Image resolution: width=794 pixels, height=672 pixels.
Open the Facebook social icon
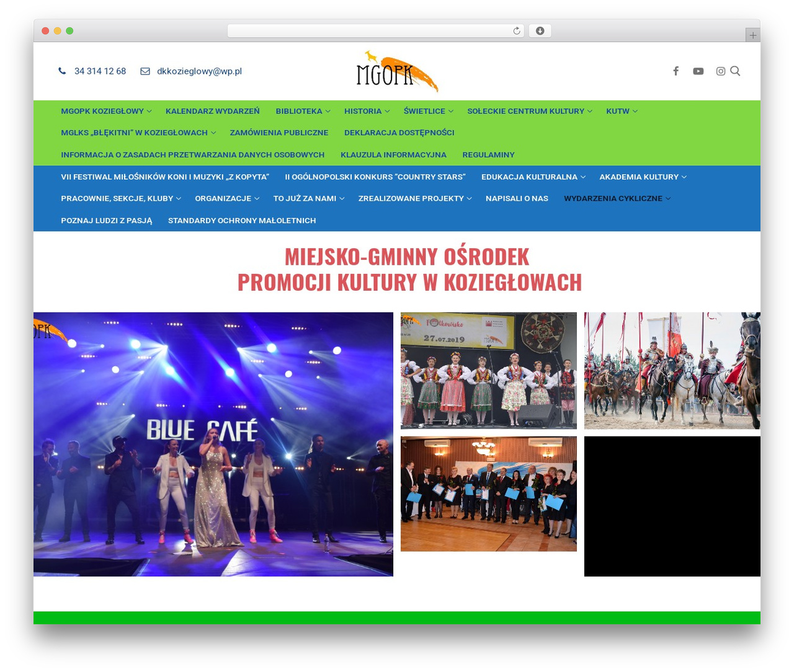point(676,71)
